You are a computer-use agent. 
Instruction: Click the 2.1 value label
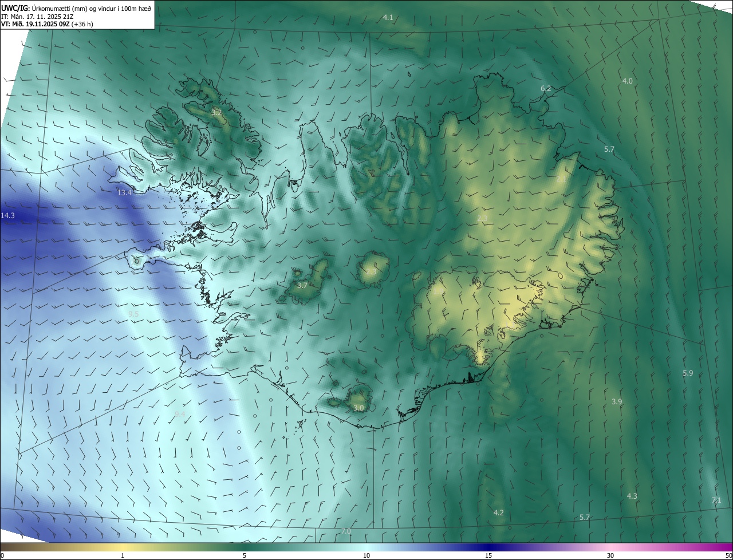click(x=561, y=180)
